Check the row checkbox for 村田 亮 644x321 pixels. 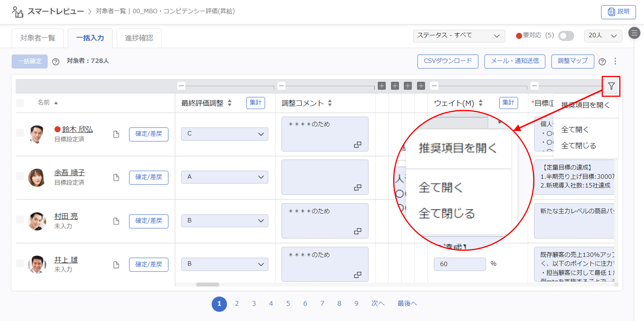pos(20,220)
